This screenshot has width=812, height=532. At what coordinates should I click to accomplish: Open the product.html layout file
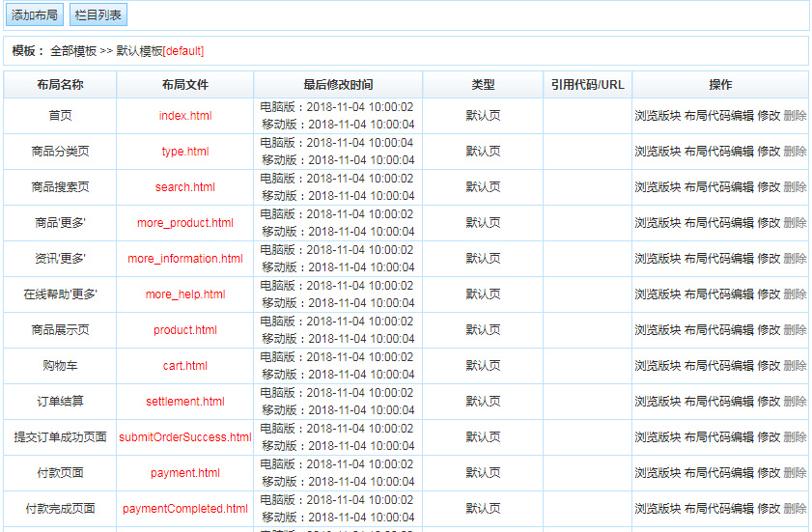(185, 330)
